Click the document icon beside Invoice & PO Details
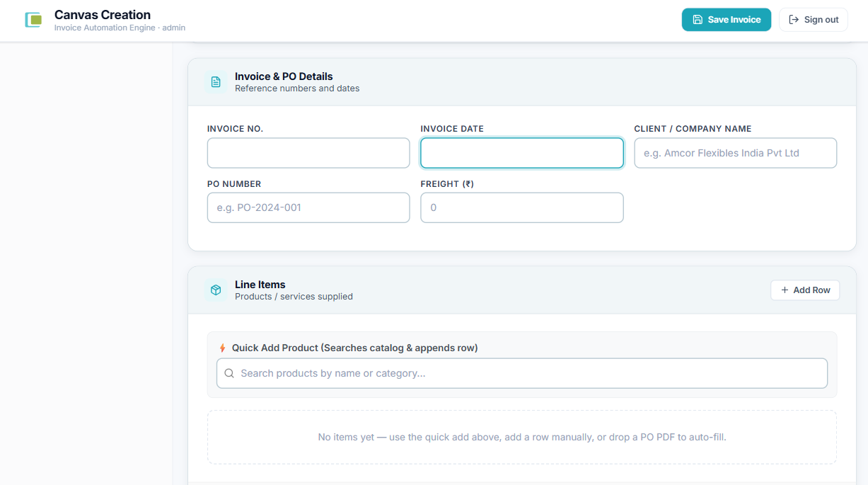Screen dimensions: 868x485 pos(216,82)
